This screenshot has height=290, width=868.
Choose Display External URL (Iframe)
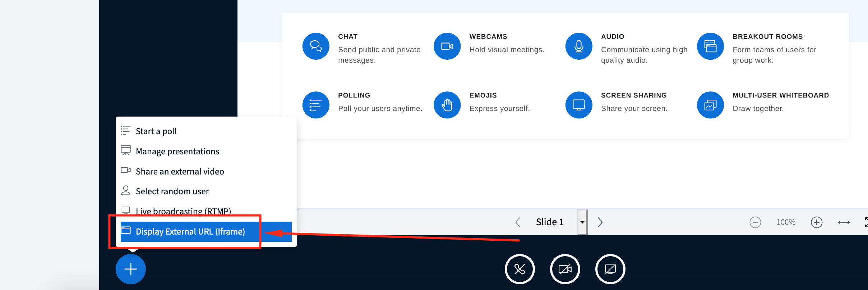(x=206, y=231)
